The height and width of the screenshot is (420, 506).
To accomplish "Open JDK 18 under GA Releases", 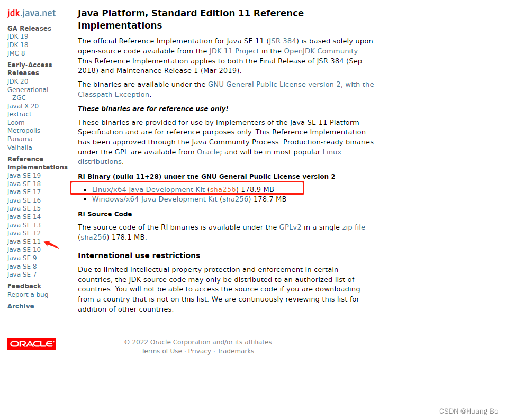I will click(x=18, y=45).
